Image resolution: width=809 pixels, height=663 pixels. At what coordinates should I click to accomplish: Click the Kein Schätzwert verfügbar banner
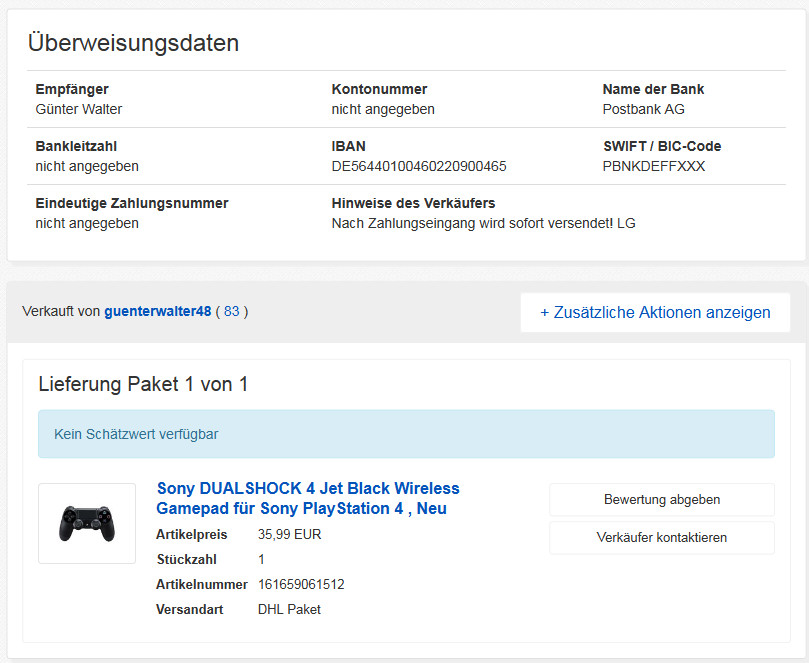(x=406, y=434)
